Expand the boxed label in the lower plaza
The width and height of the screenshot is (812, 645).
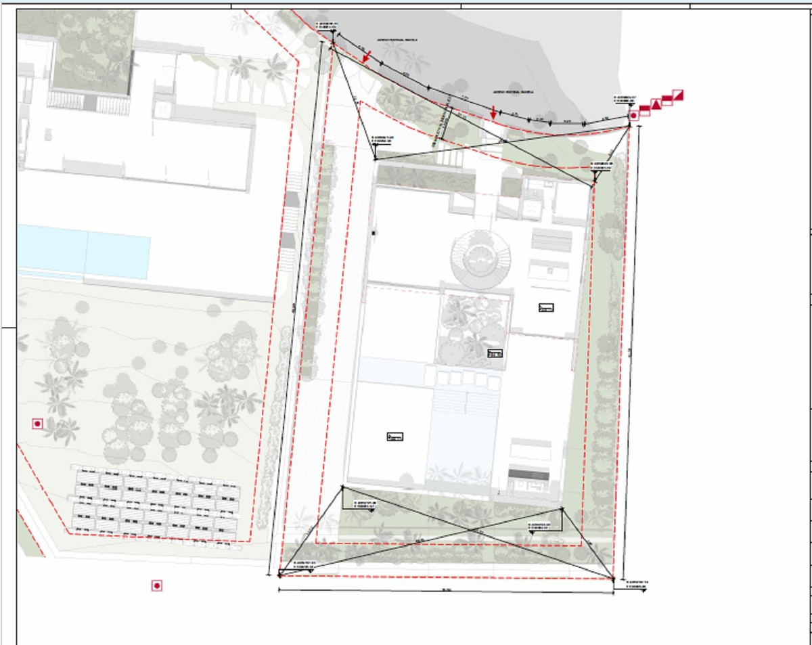pos(396,436)
